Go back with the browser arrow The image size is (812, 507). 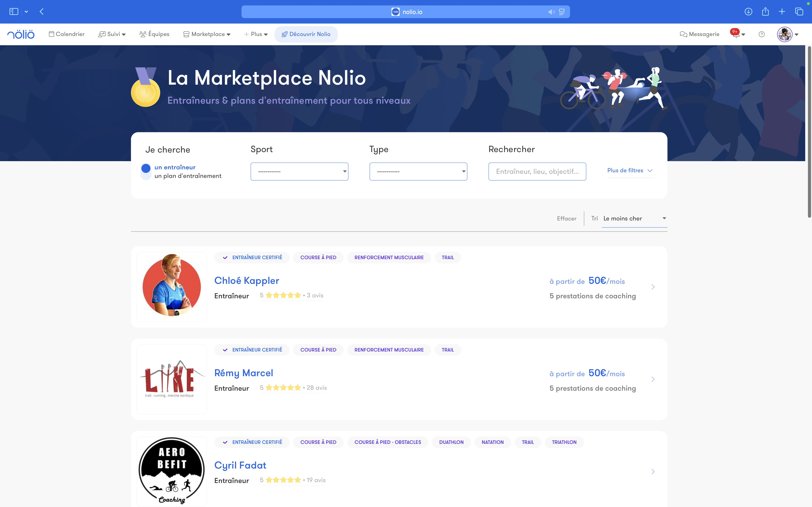(x=42, y=12)
